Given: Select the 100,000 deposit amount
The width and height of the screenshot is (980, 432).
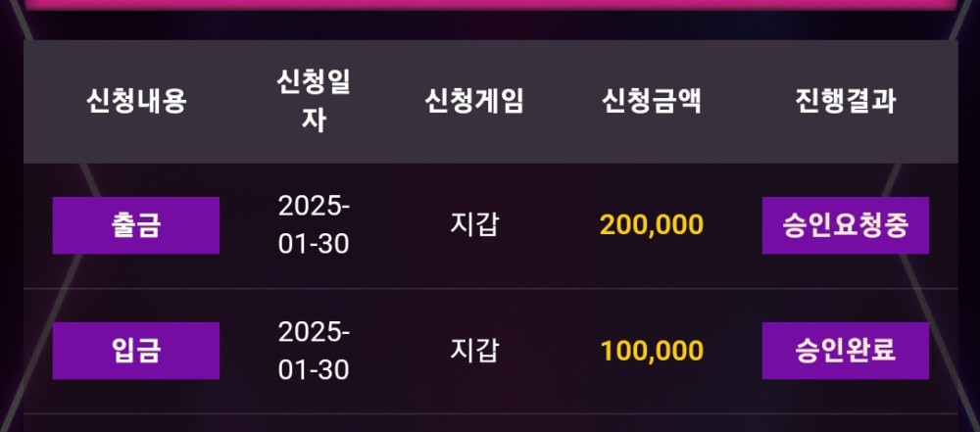Looking at the screenshot, I should (652, 351).
